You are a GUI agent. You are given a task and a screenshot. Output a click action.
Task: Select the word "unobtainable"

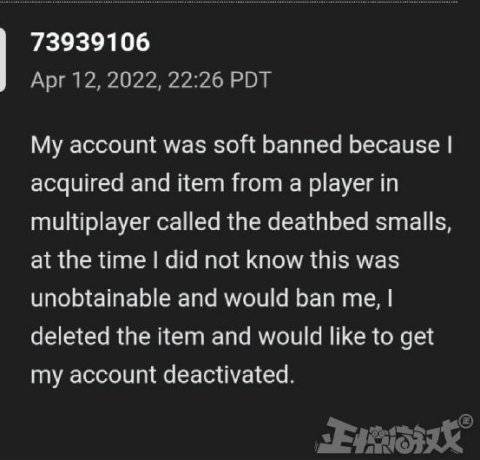tap(101, 298)
